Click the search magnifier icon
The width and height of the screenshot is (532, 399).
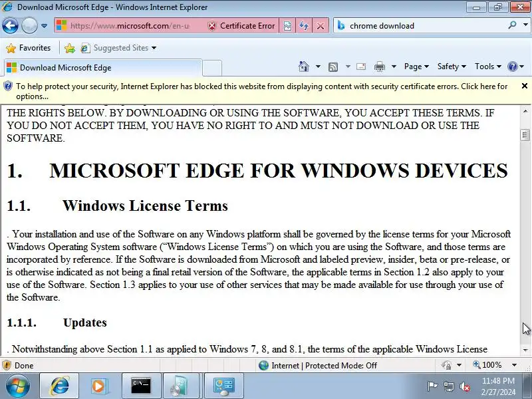[x=512, y=25]
